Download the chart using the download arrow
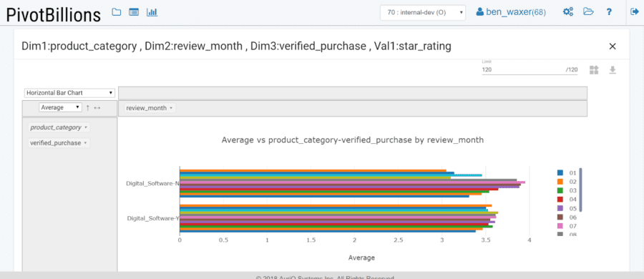The image size is (644, 279). (613, 70)
